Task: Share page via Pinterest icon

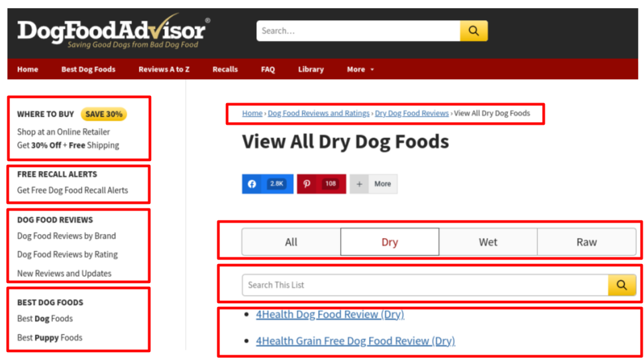Action: click(x=307, y=184)
